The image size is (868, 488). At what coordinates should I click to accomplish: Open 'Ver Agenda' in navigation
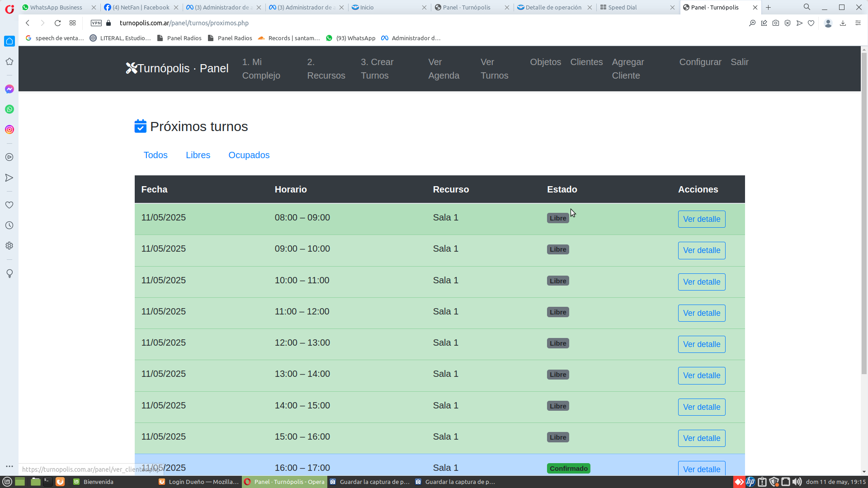[x=443, y=69]
